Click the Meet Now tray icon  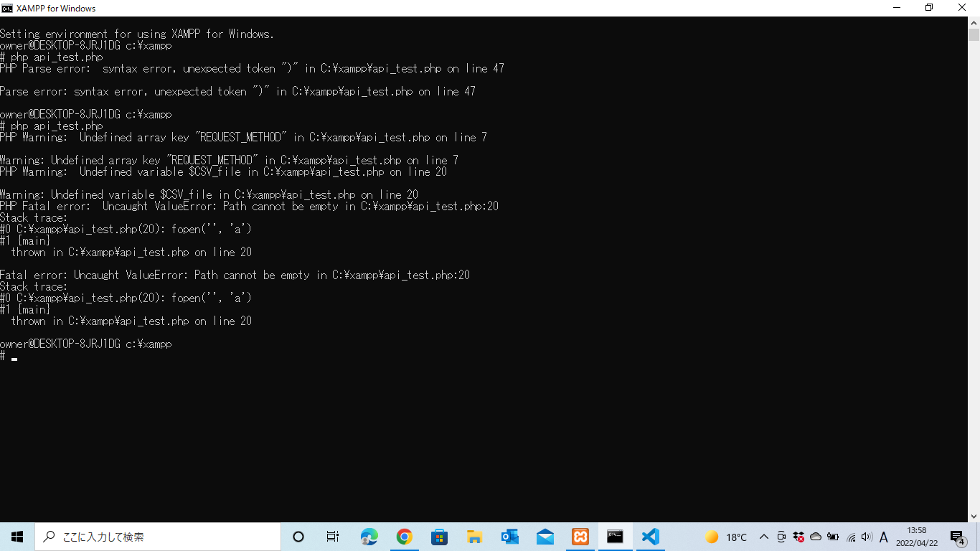(781, 537)
